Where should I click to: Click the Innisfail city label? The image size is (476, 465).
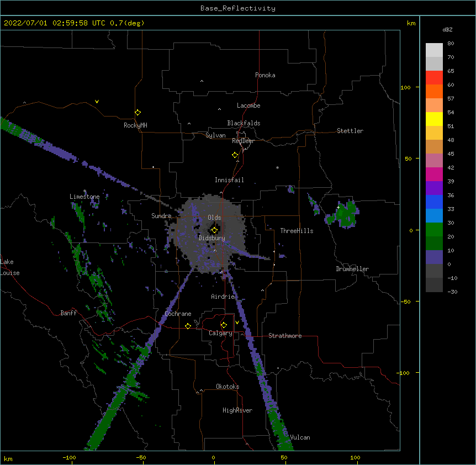(x=229, y=180)
